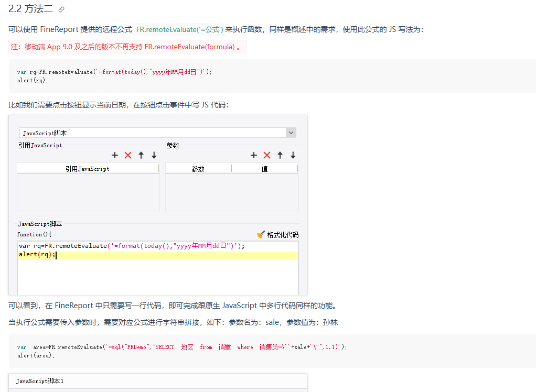Click the first code block var rq line

tap(114, 72)
